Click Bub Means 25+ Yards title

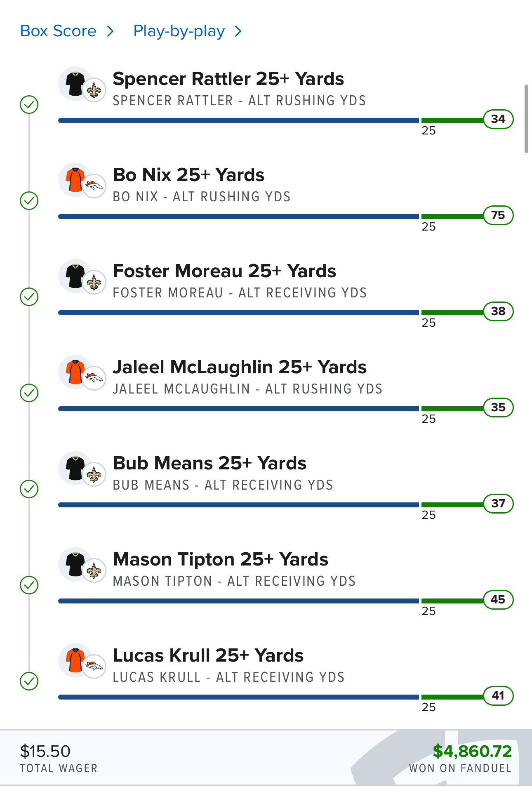click(210, 463)
